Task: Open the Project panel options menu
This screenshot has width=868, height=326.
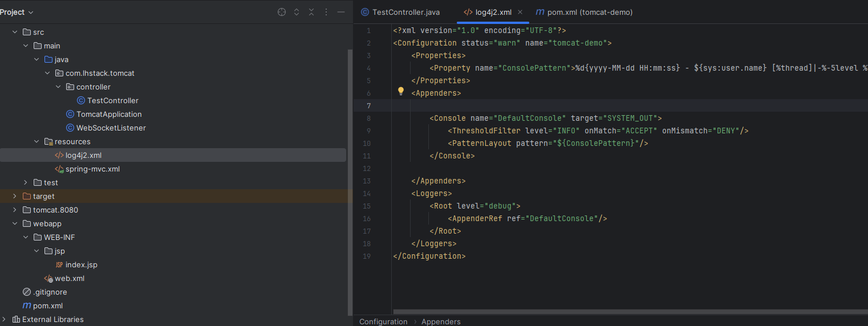Action: point(326,12)
